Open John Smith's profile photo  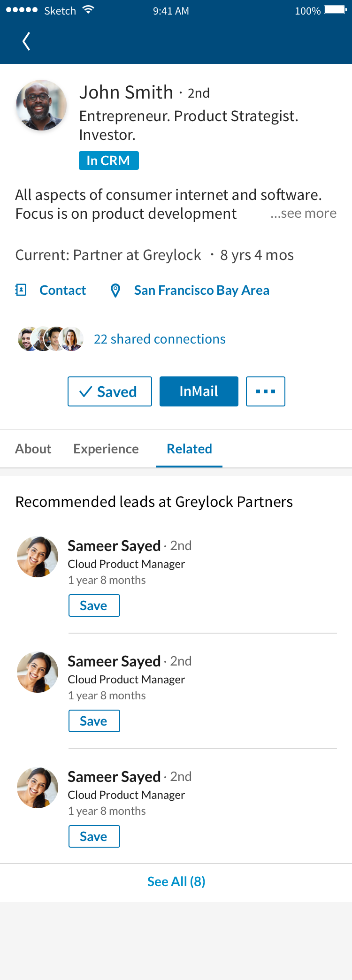click(41, 105)
